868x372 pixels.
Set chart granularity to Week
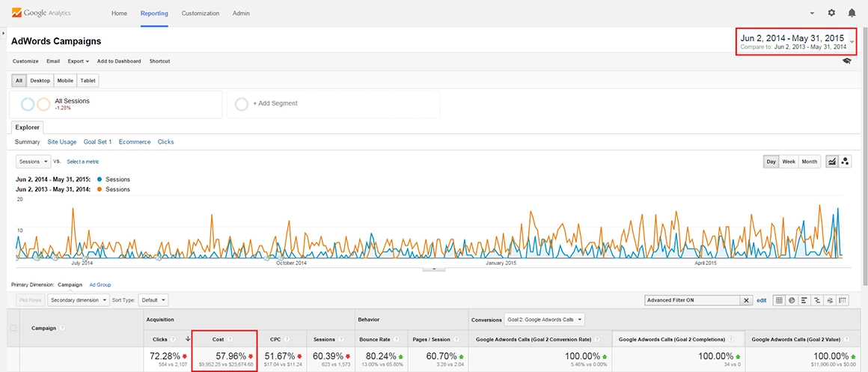click(x=789, y=162)
